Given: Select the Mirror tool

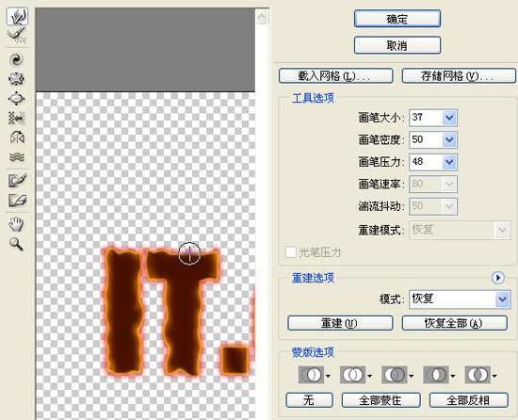Looking at the screenshot, I should pos(17,137).
